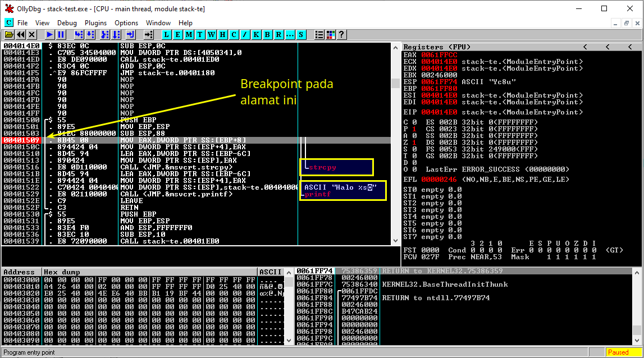This screenshot has width=644, height=358.
Task: Select breakpoint line at address 00401509
Action: pos(197,140)
